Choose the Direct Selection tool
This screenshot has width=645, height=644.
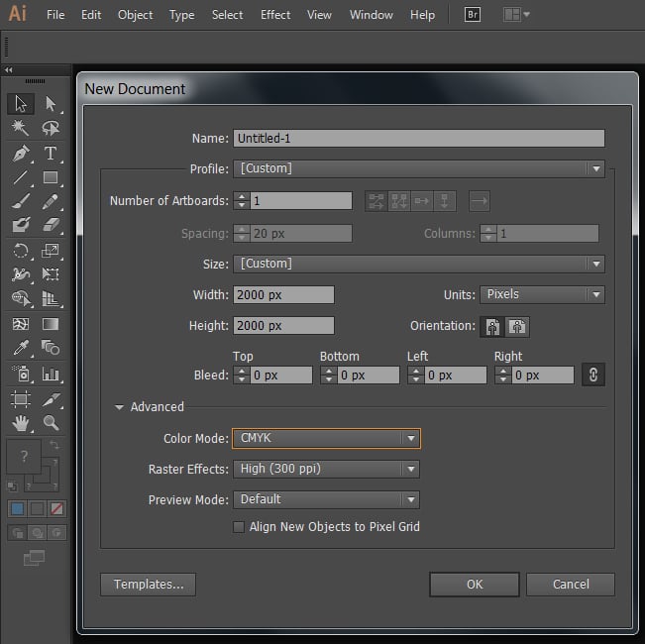tap(51, 103)
